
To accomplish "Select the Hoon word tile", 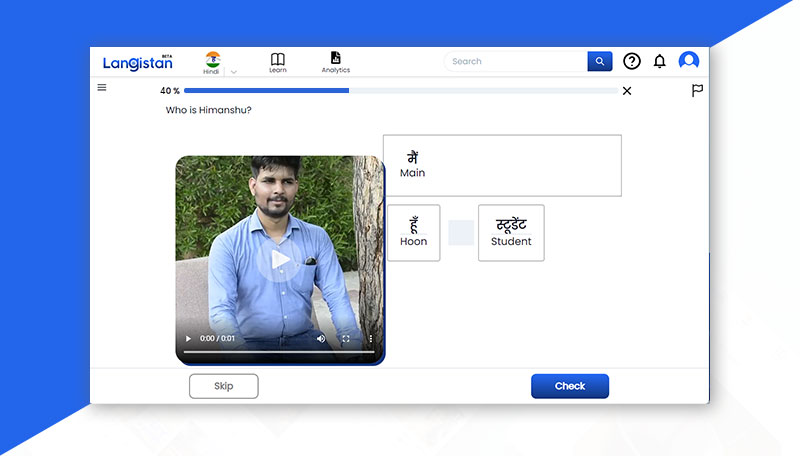I will point(413,233).
